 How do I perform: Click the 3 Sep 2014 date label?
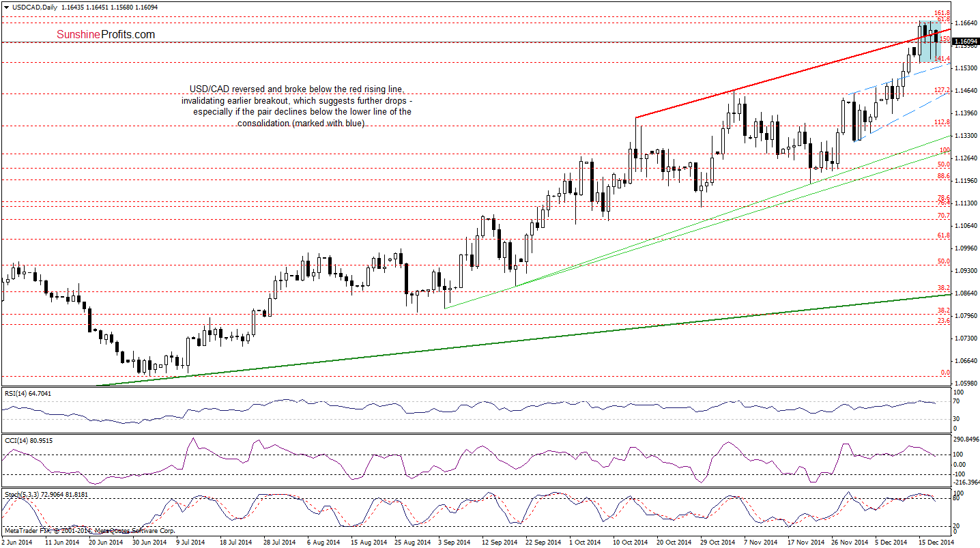pos(455,542)
